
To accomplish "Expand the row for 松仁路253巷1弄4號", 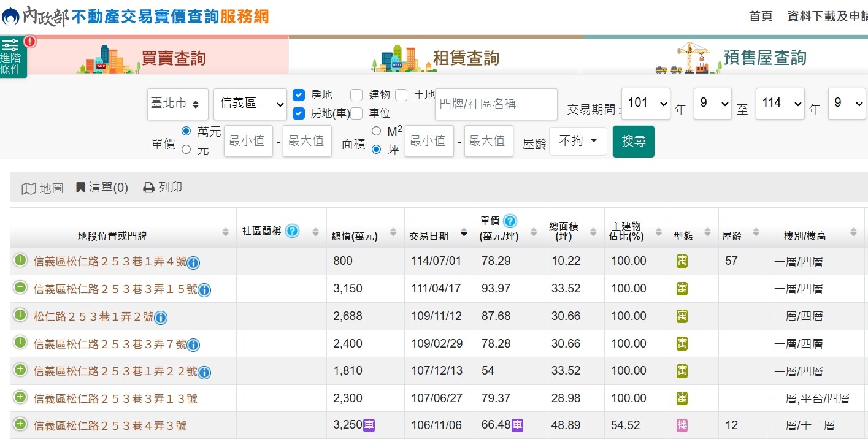I will click(20, 261).
